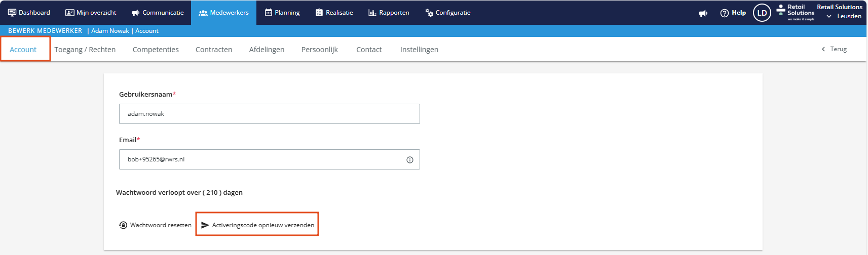Click Wachtwoord resetten

point(156,225)
